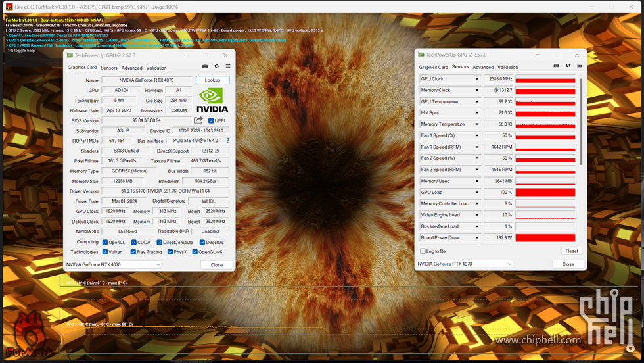The height and width of the screenshot is (363, 644).
Task: Toggle the Vulkan checkbox
Action: click(104, 252)
